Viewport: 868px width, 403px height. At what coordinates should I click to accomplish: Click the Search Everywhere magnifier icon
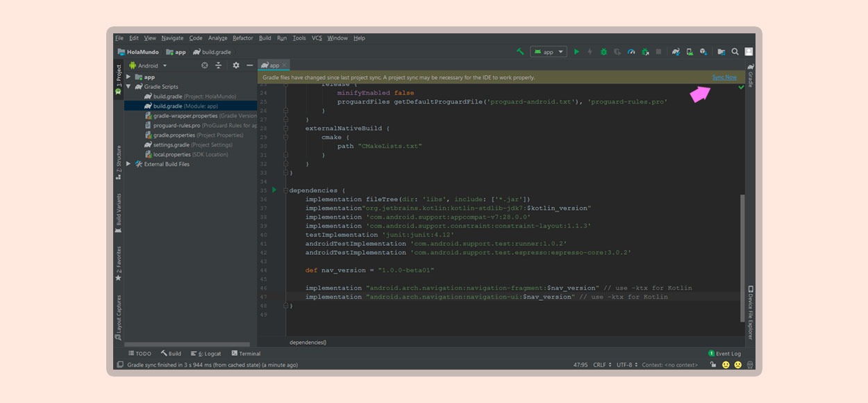pos(735,51)
